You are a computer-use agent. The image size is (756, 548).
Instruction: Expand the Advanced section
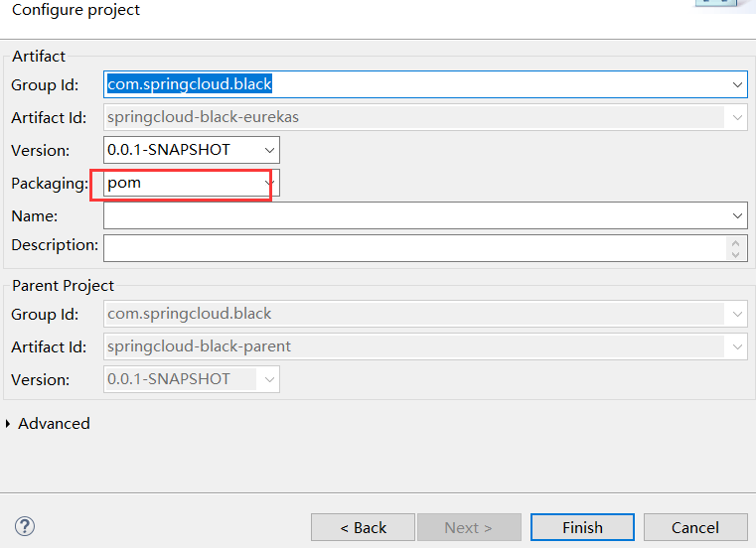coord(8,424)
